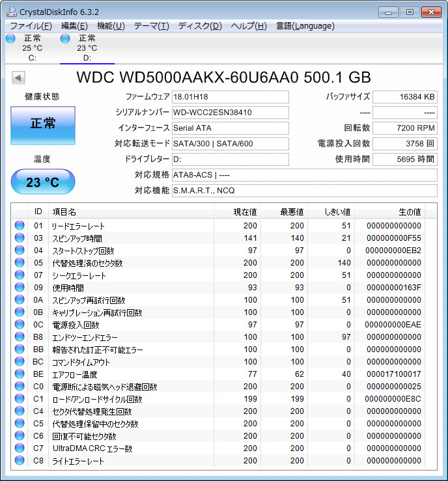Click the 正常 health status button
The width and height of the screenshot is (448, 481).
point(43,126)
